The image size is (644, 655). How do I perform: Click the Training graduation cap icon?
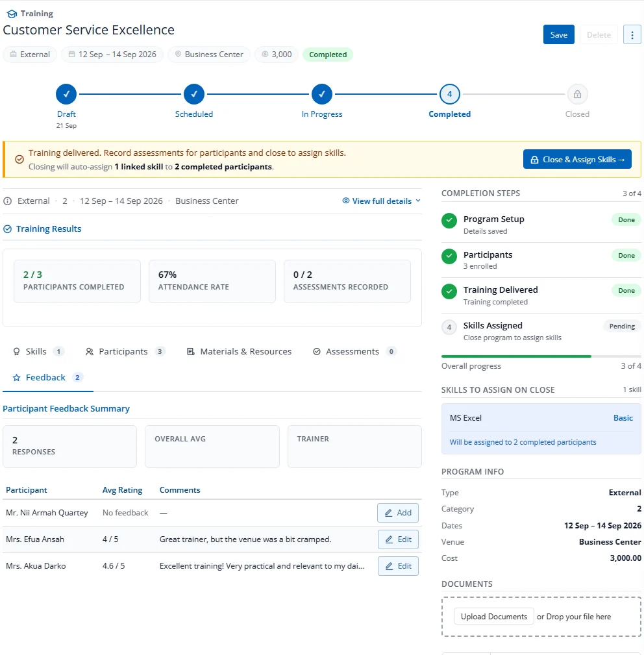pyautogui.click(x=12, y=14)
